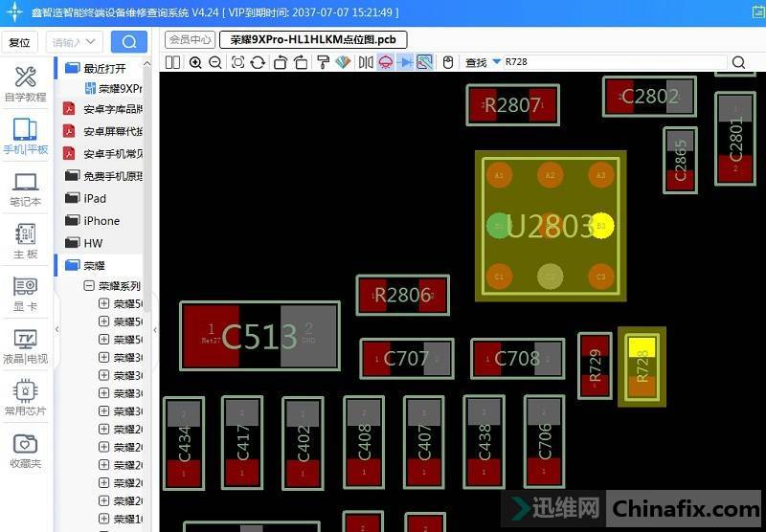Collapse the 荣耀系列 tree node
The image size is (766, 532).
(89, 286)
